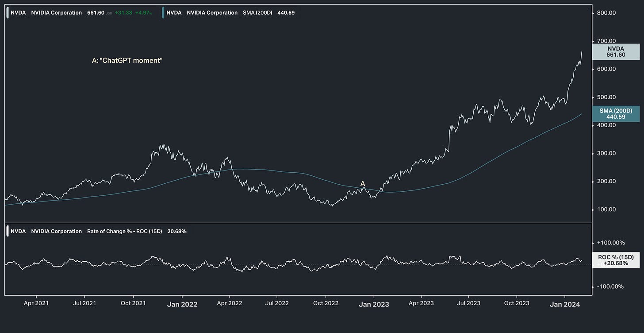Click the Jul 2023 date label
Image resolution: width=644 pixels, height=333 pixels.
468,303
